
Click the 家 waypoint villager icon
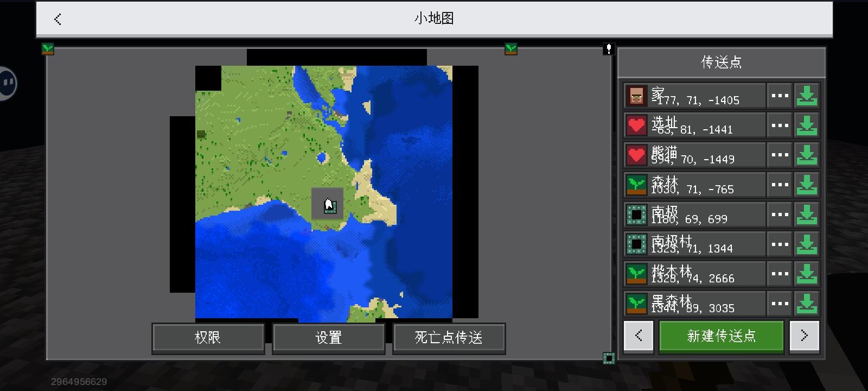636,96
